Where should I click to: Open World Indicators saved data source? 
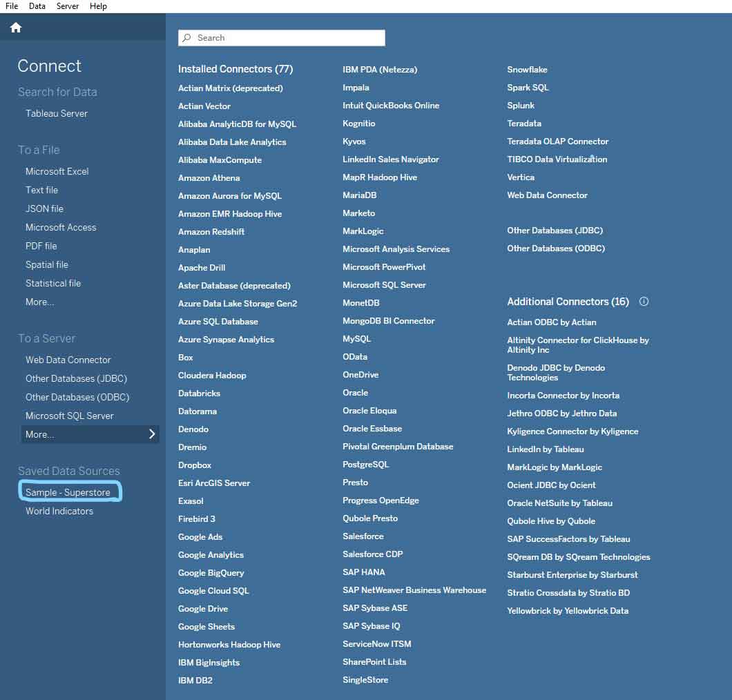click(59, 511)
